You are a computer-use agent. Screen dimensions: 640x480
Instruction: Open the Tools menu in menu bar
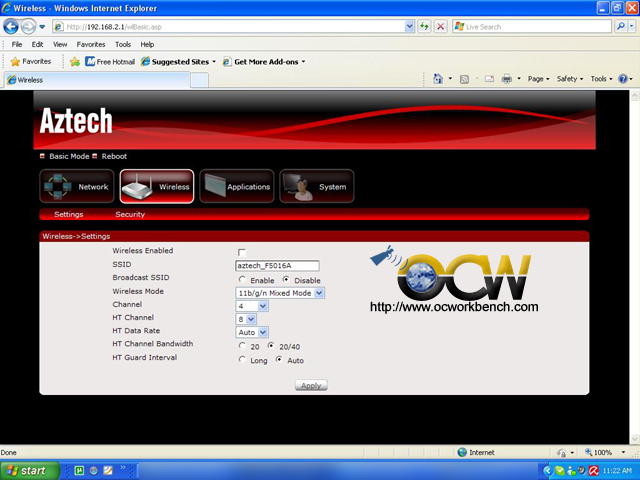point(123,44)
